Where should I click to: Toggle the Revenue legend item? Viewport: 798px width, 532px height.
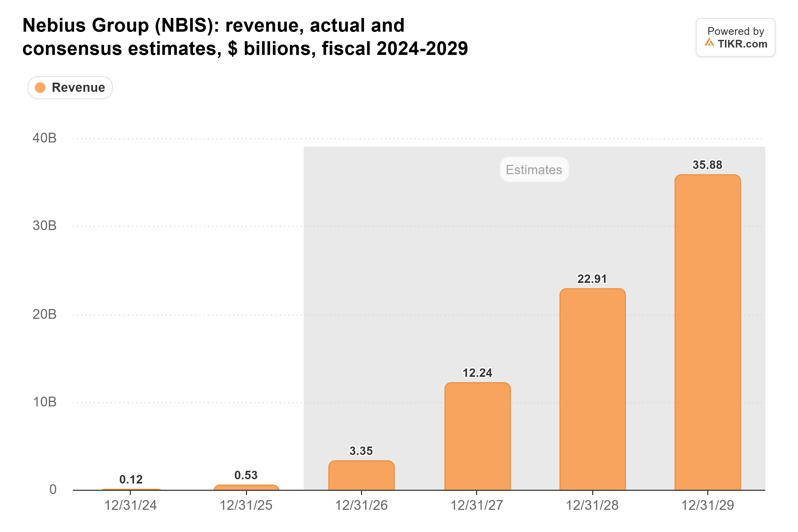click(x=70, y=88)
